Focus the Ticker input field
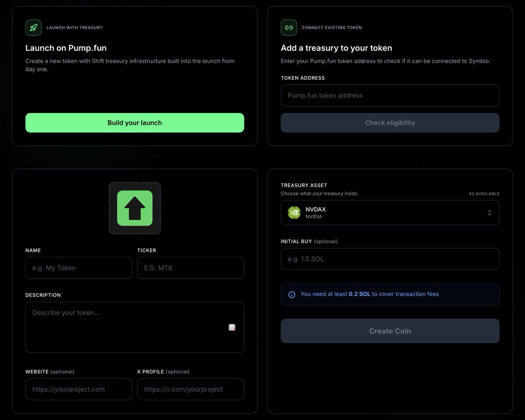 tap(191, 268)
